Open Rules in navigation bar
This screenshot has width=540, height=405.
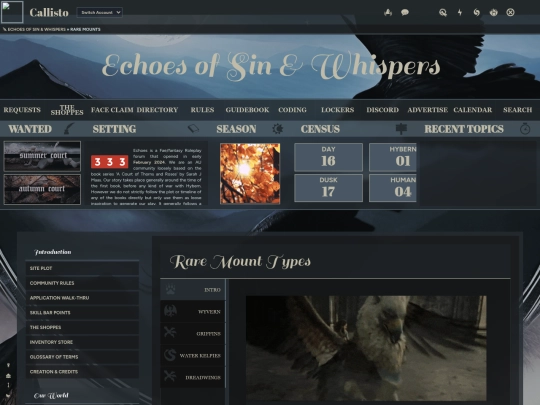[202, 110]
